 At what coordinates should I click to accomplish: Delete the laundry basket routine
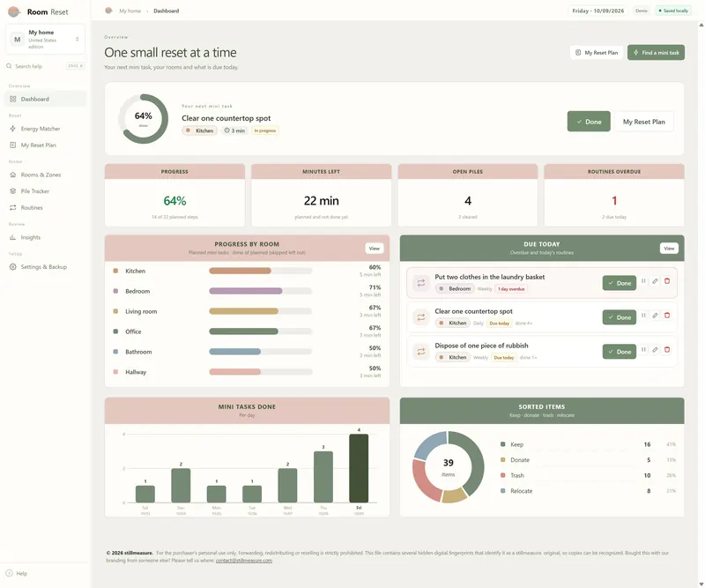pyautogui.click(x=667, y=281)
